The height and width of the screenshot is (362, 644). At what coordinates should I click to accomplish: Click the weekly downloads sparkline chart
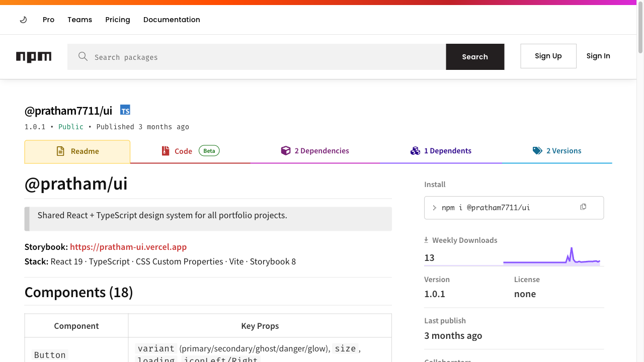551,256
